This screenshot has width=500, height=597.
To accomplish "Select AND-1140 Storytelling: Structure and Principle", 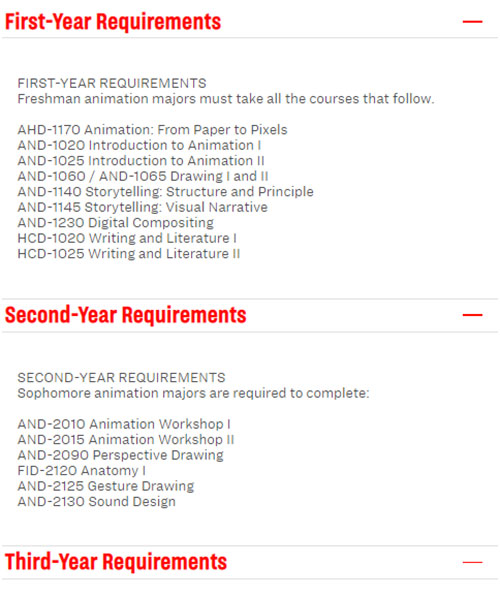I will [166, 192].
